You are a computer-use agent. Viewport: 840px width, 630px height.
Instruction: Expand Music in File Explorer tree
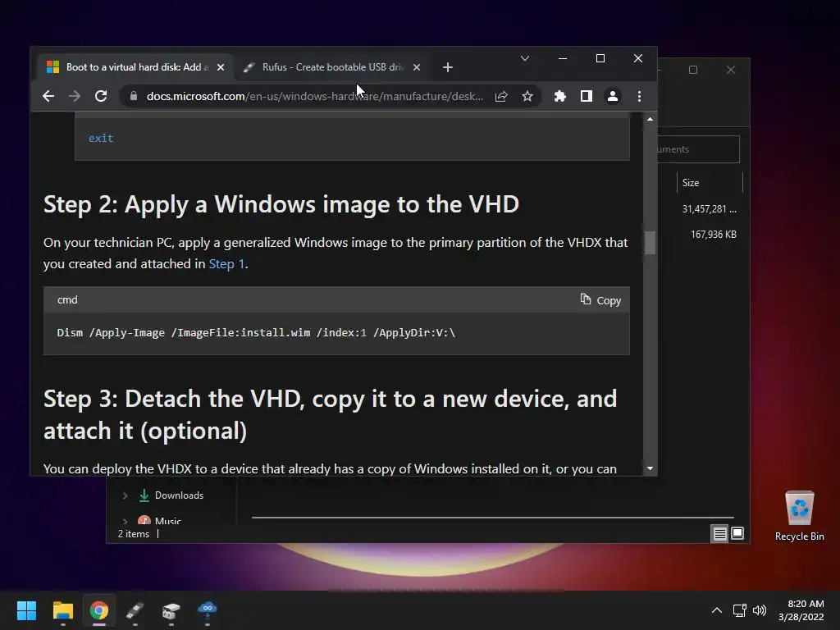pos(125,521)
